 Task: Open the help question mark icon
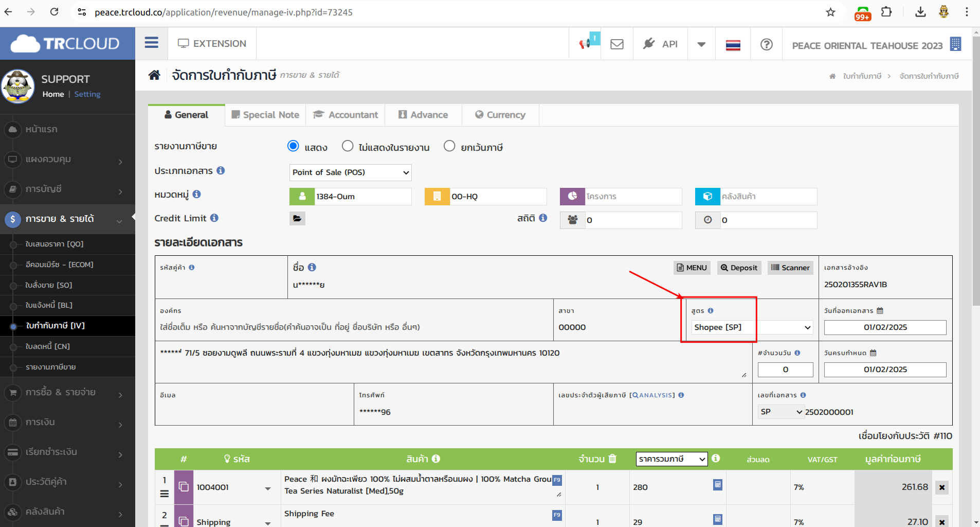767,44
